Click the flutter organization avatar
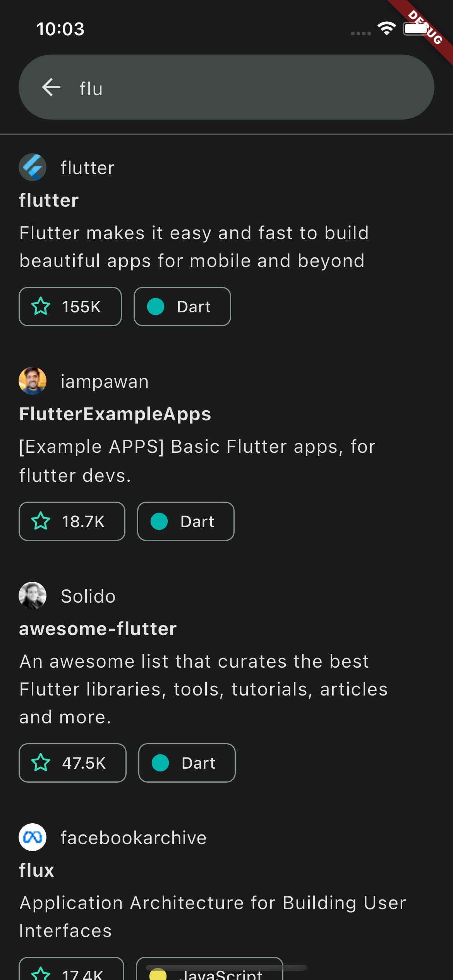This screenshot has width=453, height=980. pyautogui.click(x=33, y=167)
